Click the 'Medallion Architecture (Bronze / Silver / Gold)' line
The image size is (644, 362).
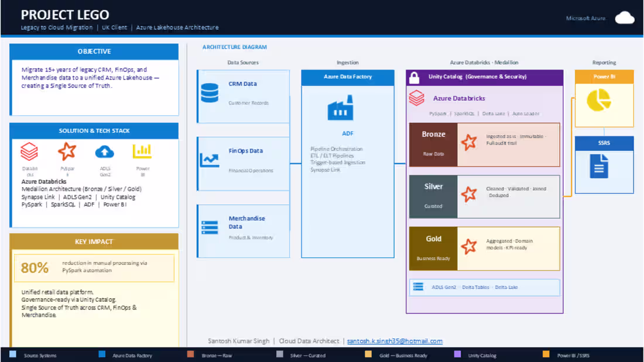tap(81, 189)
